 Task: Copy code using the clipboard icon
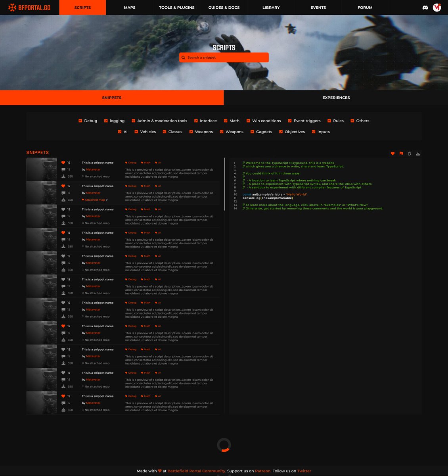click(x=410, y=154)
